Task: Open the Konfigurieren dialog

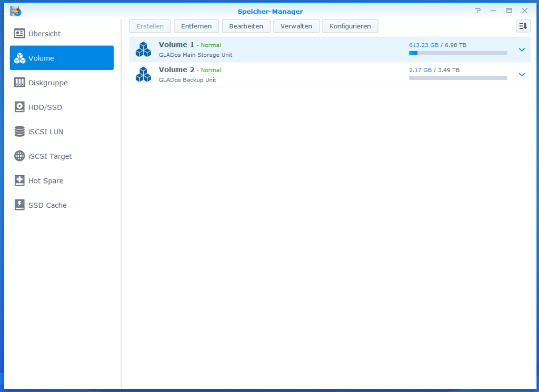Action: pyautogui.click(x=350, y=26)
